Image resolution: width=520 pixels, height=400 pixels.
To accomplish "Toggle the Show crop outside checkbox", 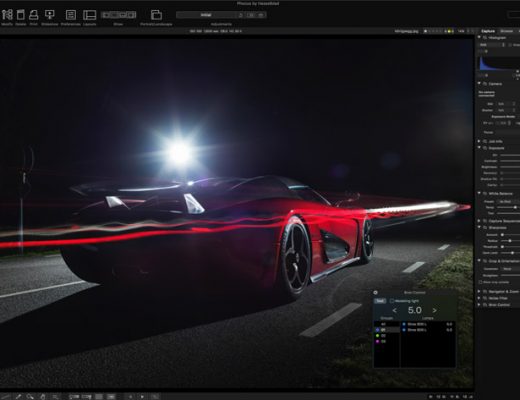I will tap(480, 282).
